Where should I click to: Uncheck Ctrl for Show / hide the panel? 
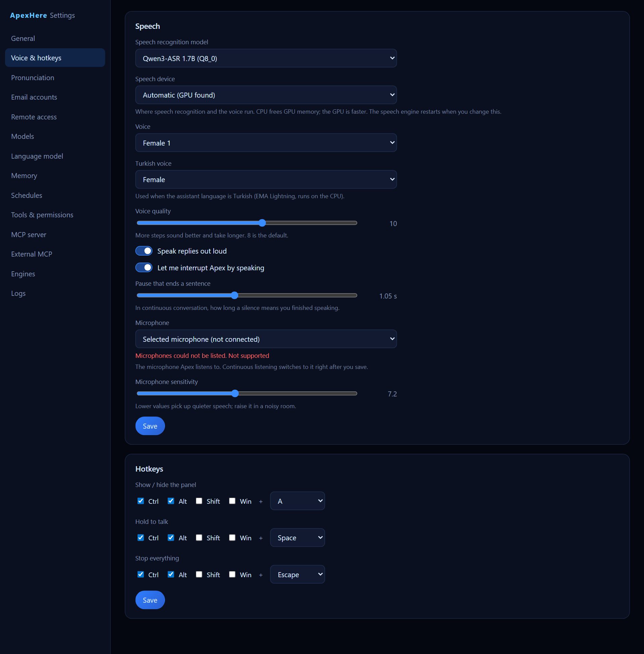pyautogui.click(x=141, y=501)
